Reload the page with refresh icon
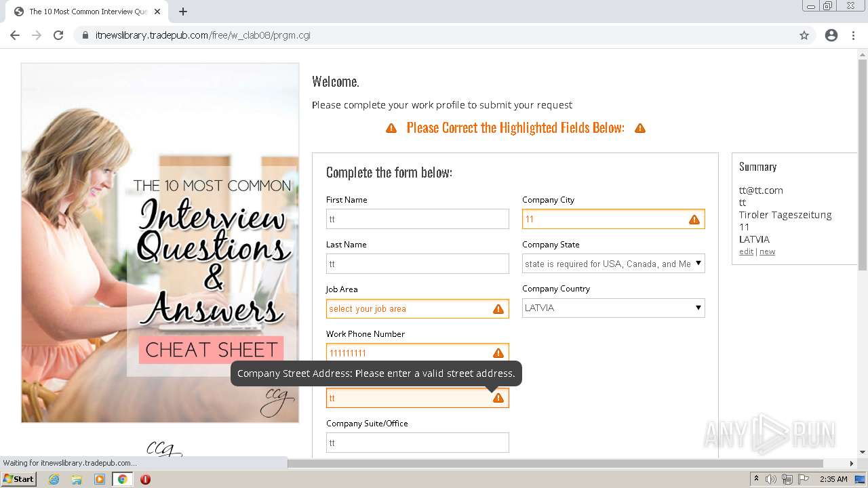Viewport: 868px width, 488px height. coord(58,35)
